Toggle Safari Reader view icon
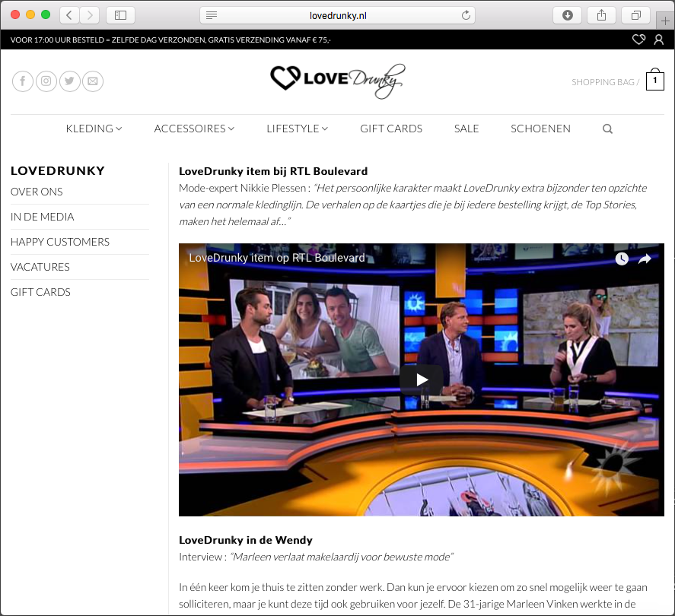675x616 pixels. tap(212, 15)
